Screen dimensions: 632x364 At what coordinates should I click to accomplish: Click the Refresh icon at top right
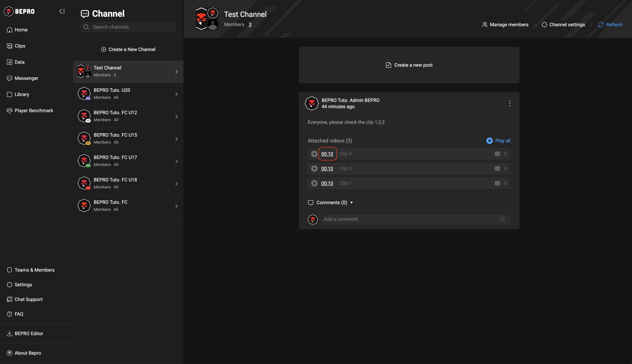(x=600, y=24)
